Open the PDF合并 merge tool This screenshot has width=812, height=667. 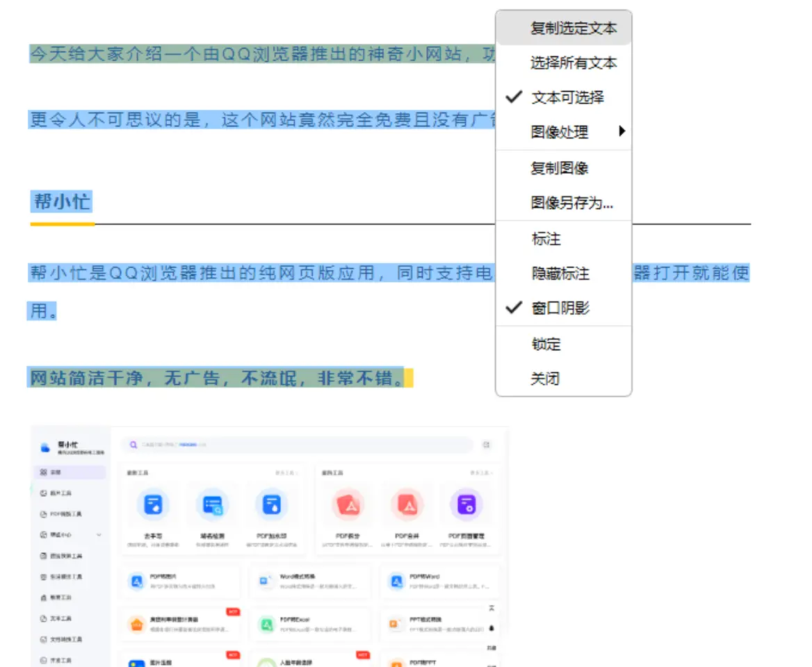click(x=408, y=507)
